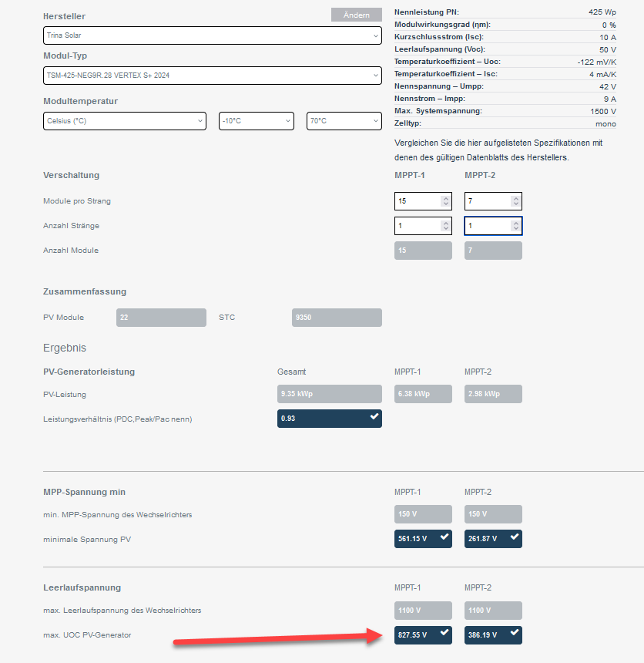The height and width of the screenshot is (663, 644).
Task: Click checkmark on 386.19 V max UOC
Action: click(x=514, y=633)
